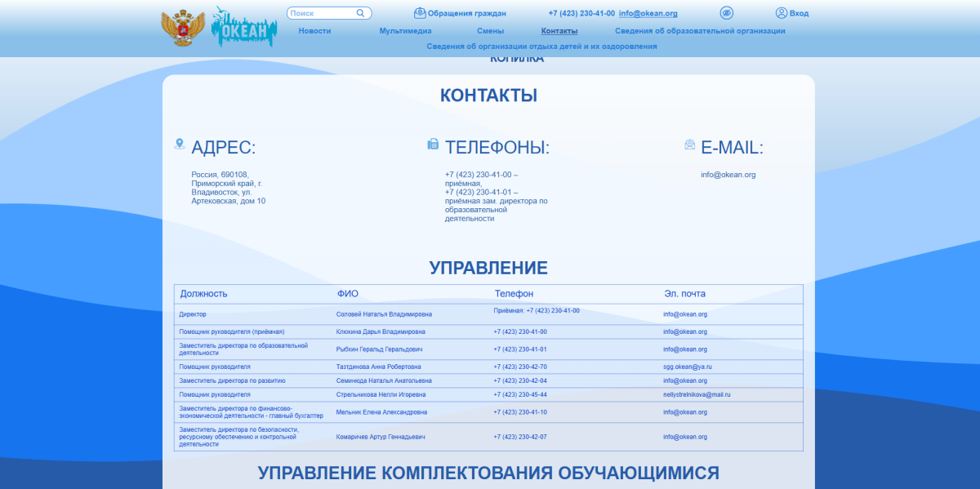The width and height of the screenshot is (980, 489).
Task: Open Сведения об образовательной организации menu
Action: click(x=700, y=31)
